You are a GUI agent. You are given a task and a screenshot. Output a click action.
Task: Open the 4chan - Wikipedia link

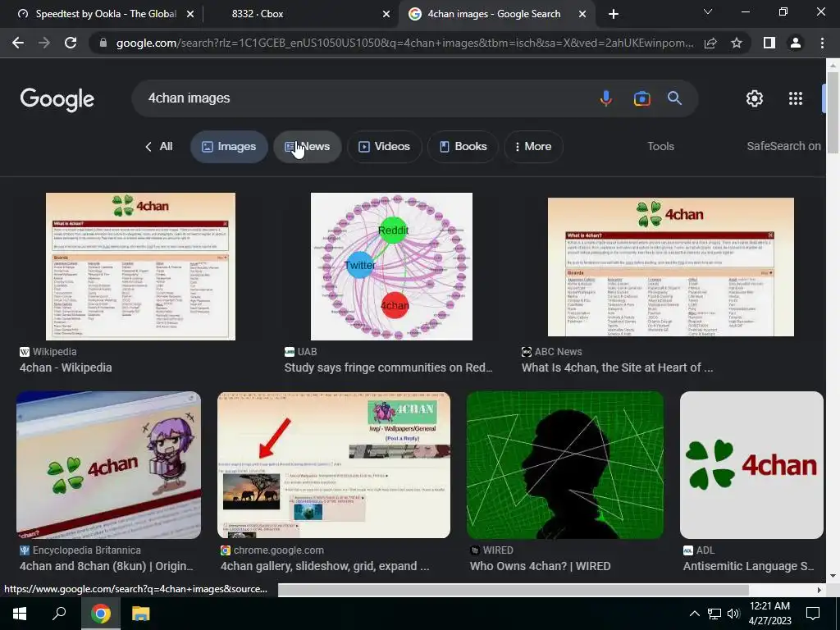point(66,368)
